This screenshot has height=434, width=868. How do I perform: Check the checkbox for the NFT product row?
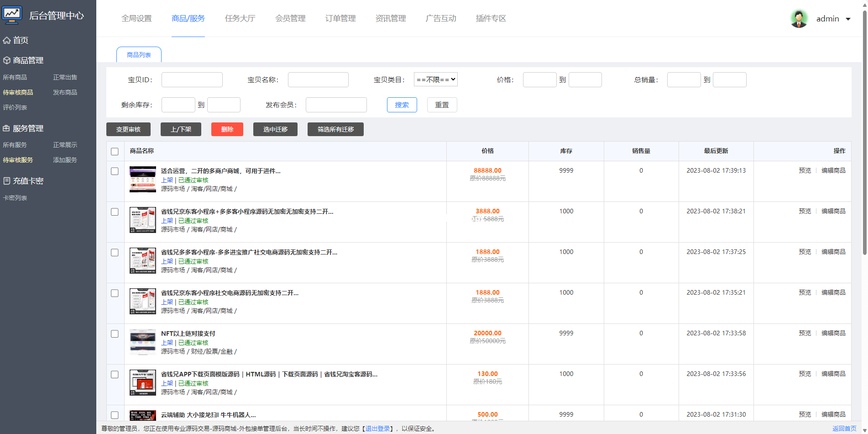pyautogui.click(x=115, y=334)
